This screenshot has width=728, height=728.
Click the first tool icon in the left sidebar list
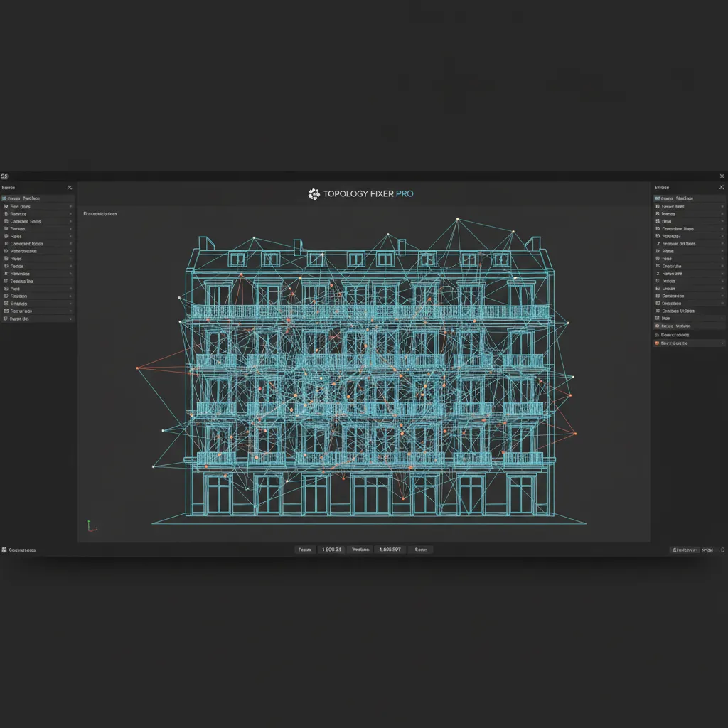[x=6, y=207]
